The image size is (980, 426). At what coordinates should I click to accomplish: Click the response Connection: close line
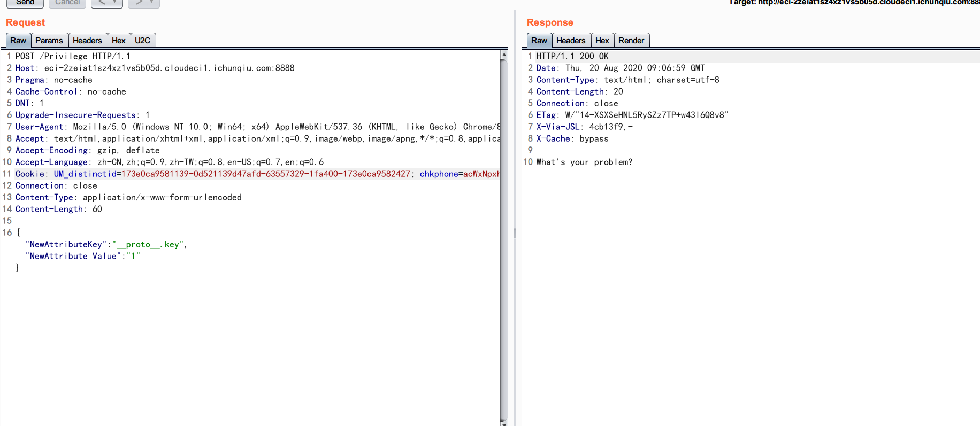[577, 103]
